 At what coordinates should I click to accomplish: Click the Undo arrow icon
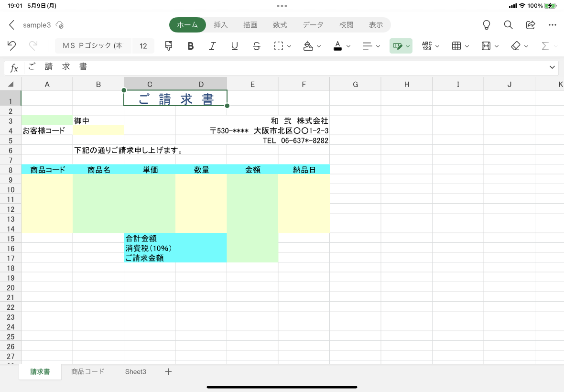11,46
